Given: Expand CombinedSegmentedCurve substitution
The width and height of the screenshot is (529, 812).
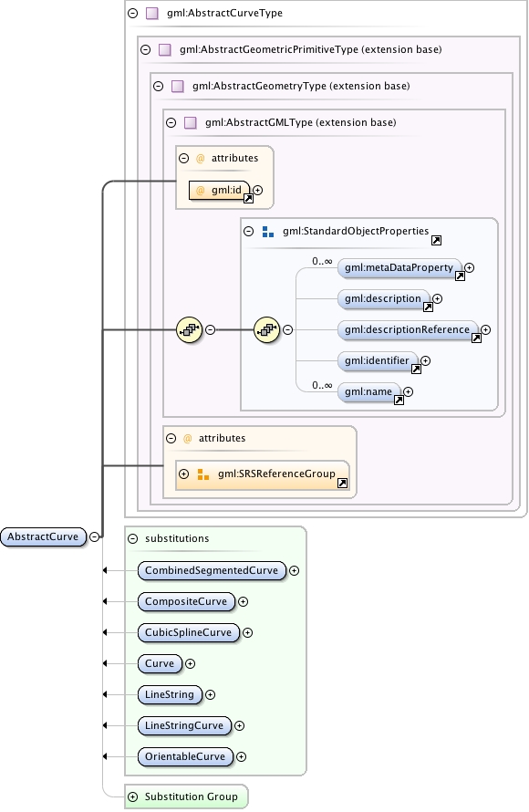Looking at the screenshot, I should (294, 570).
